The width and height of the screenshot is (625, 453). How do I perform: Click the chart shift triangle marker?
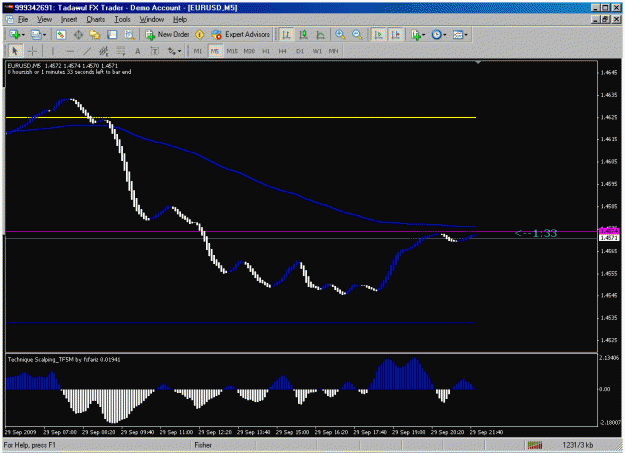478,63
